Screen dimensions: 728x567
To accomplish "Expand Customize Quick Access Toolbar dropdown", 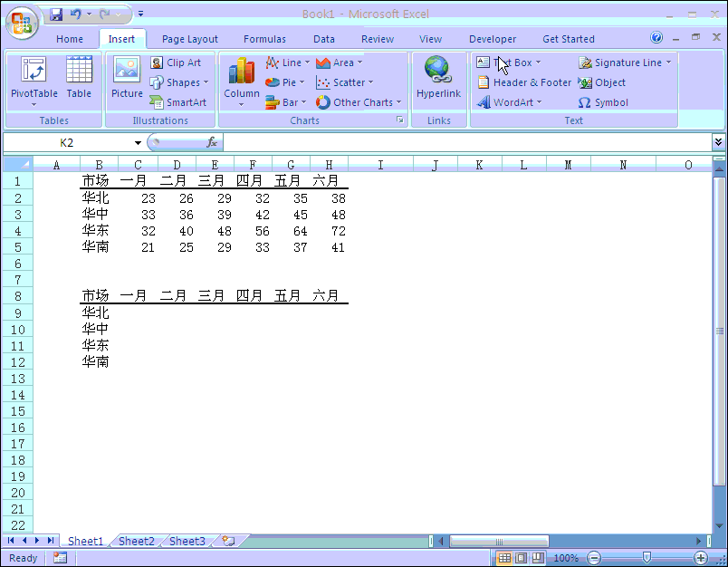I will pyautogui.click(x=140, y=14).
